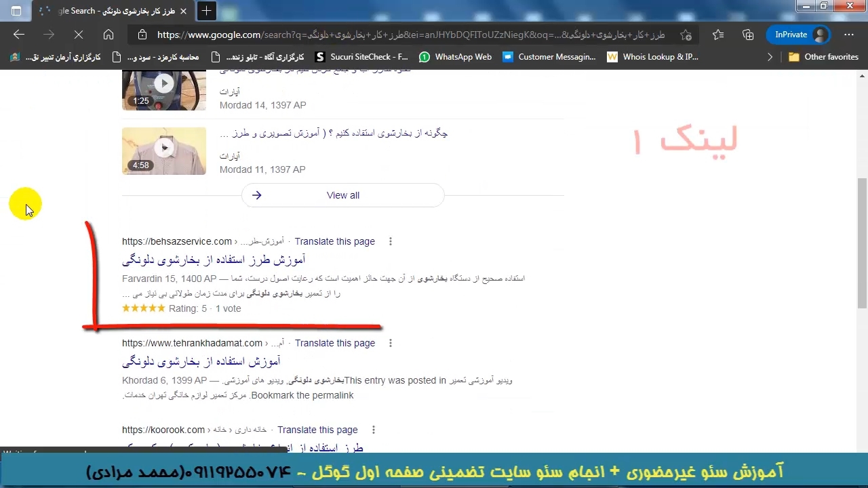Click Translate this page for behsazservice.com
868x488 pixels.
coord(334,241)
